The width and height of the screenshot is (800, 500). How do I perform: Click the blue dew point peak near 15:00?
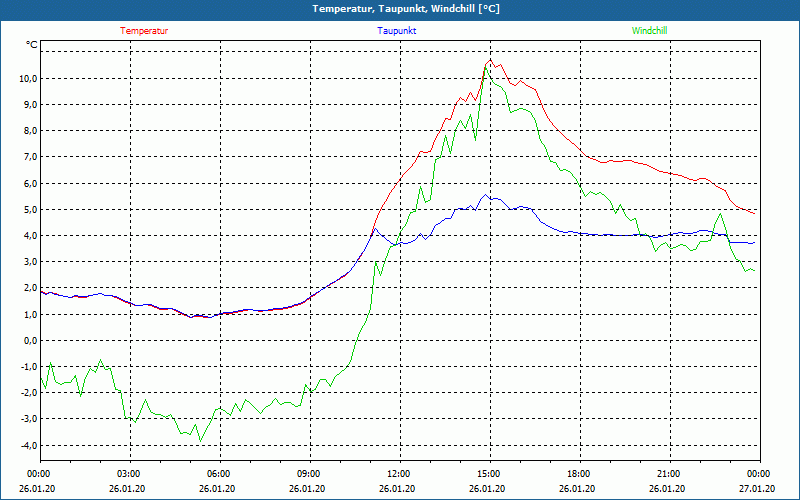point(485,194)
